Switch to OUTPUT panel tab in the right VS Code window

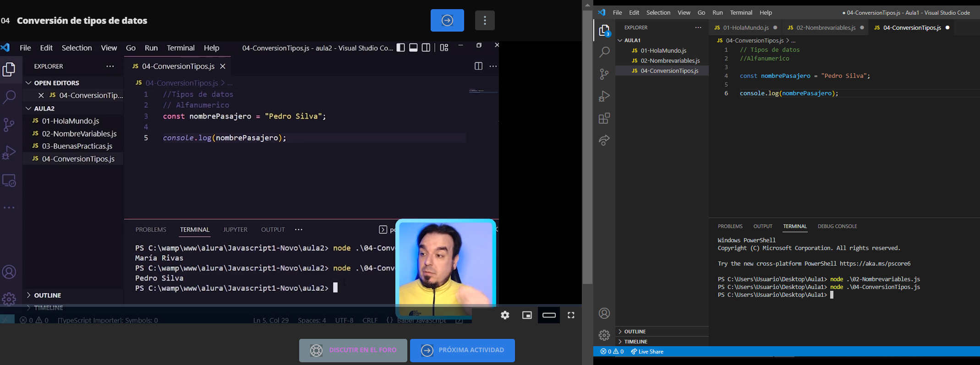(763, 226)
